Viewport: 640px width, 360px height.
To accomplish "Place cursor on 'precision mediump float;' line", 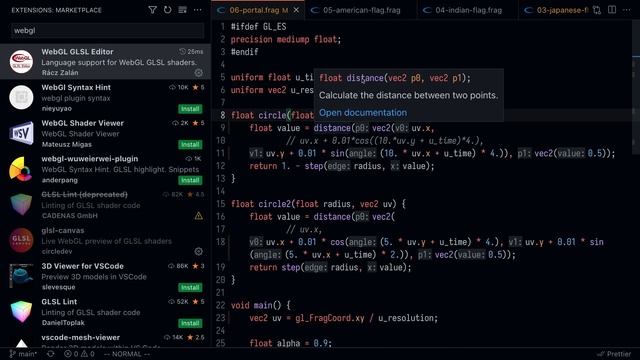I will (286, 40).
